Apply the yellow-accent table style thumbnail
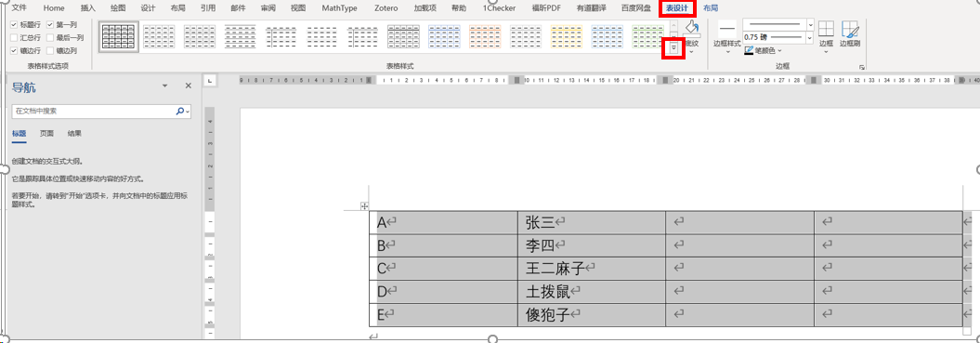Viewport: 980px width, 343px height. [x=567, y=36]
